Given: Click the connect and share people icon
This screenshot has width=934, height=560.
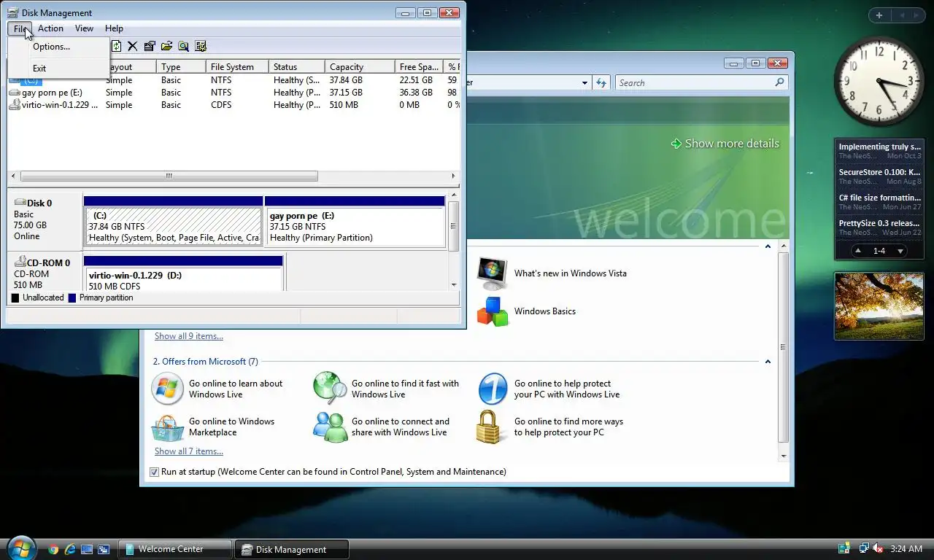Looking at the screenshot, I should point(330,427).
